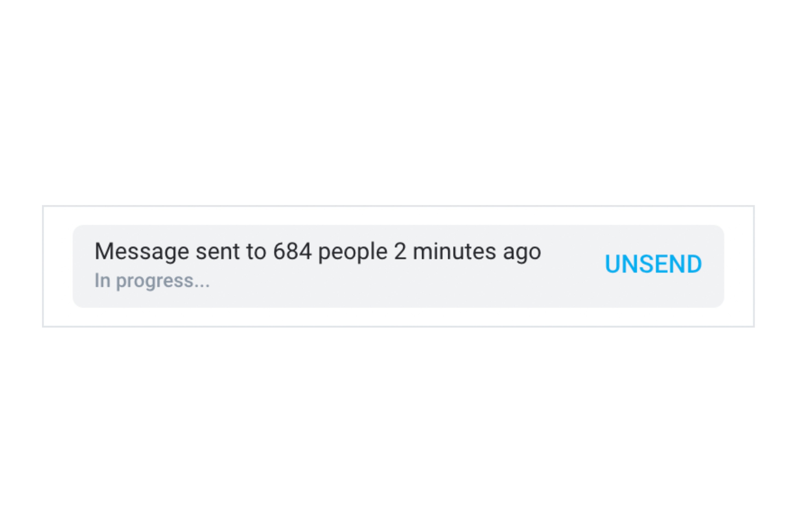Undo the broadcast using the blue UNSEND link

[x=653, y=264]
